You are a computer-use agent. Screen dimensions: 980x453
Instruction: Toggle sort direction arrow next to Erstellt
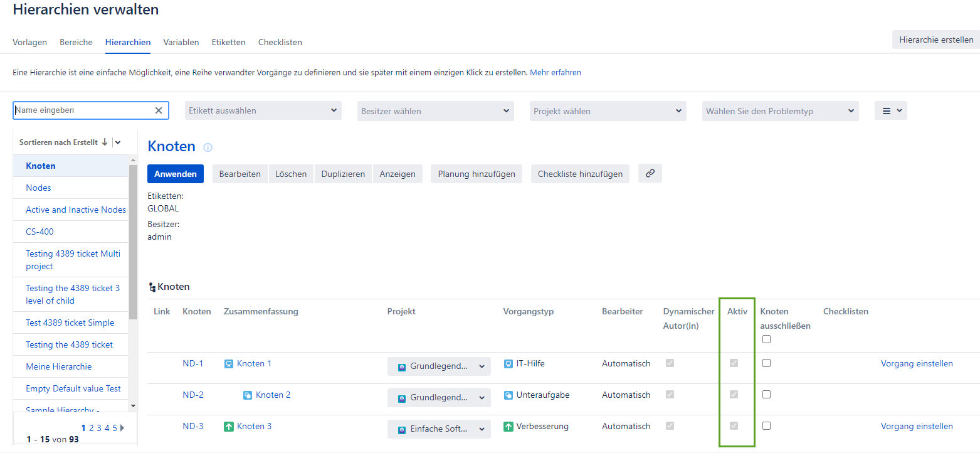click(105, 142)
